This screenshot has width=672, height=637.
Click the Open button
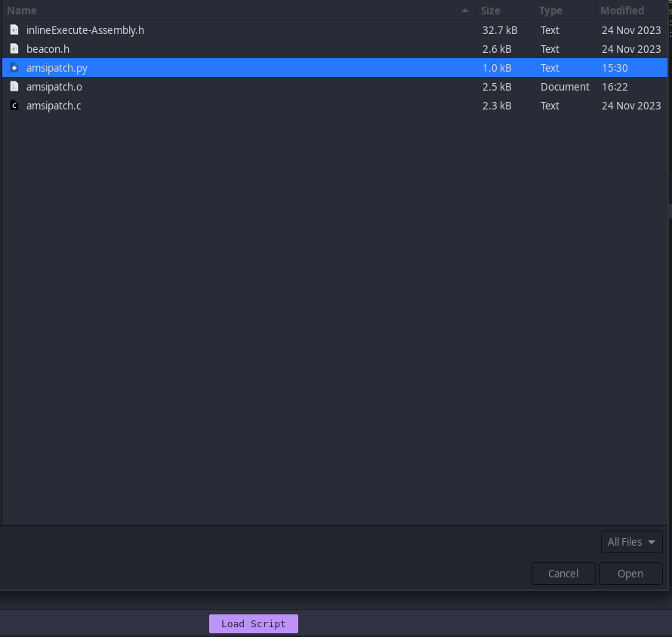point(630,573)
